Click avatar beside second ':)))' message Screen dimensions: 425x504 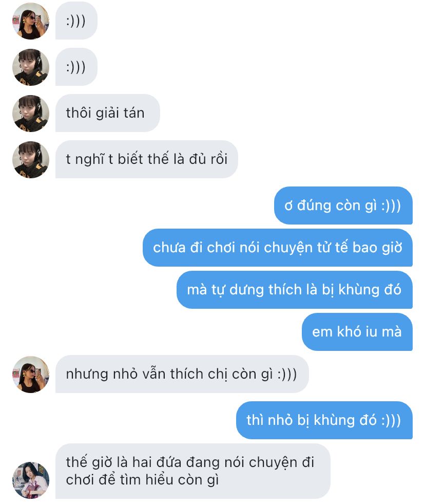coord(30,67)
